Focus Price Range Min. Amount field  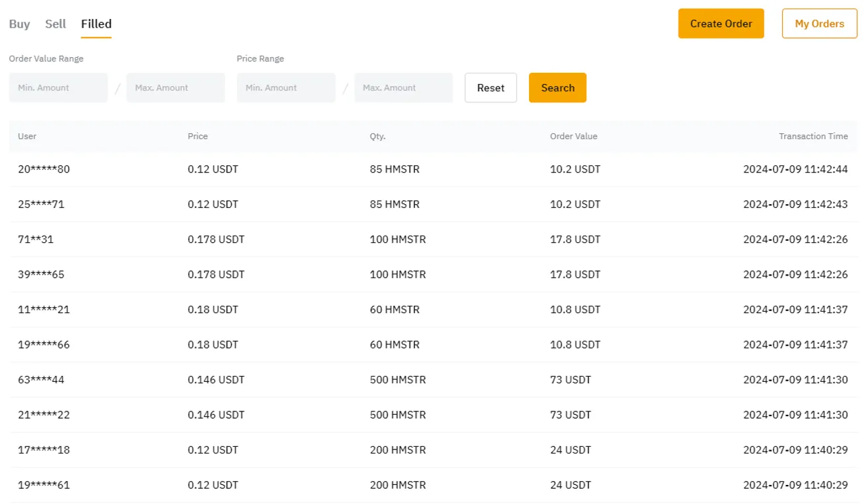pyautogui.click(x=286, y=88)
